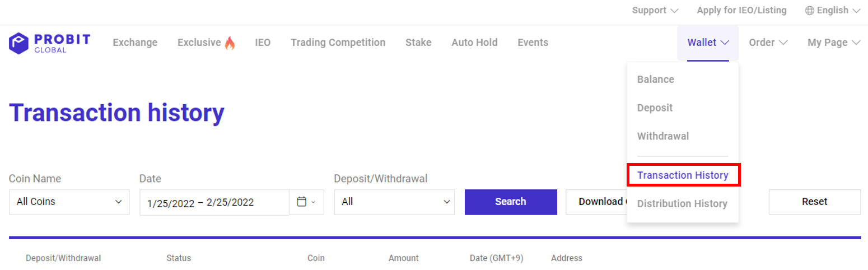Screen dimensions: 868x270
Task: Open the Coin Name All Coins dropdown
Action: coord(69,202)
